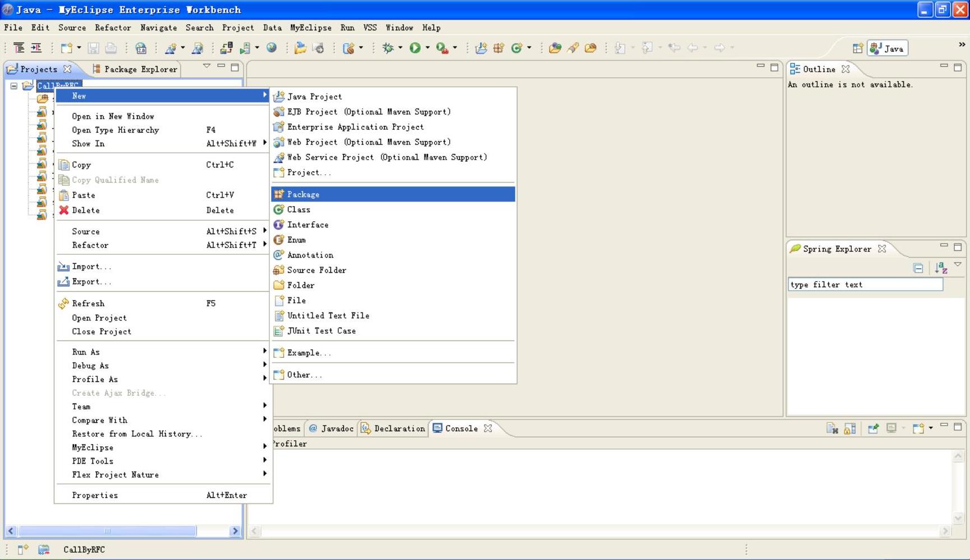
Task: Click the Run External Tools toolbar icon
Action: click(x=442, y=48)
